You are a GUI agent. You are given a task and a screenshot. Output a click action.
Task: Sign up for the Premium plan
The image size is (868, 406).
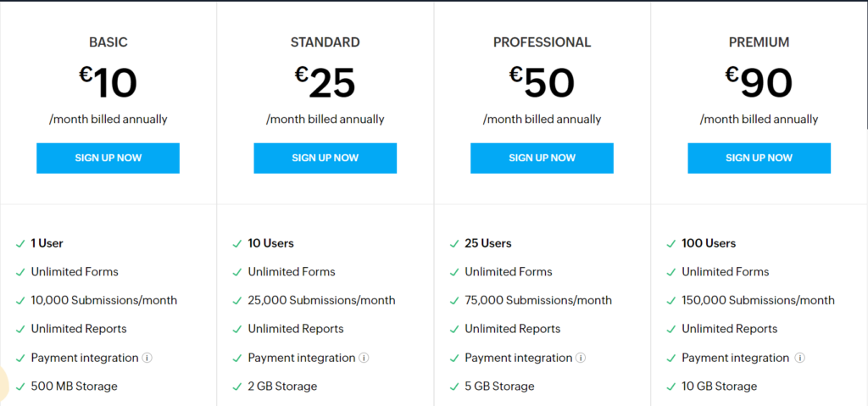pos(759,158)
